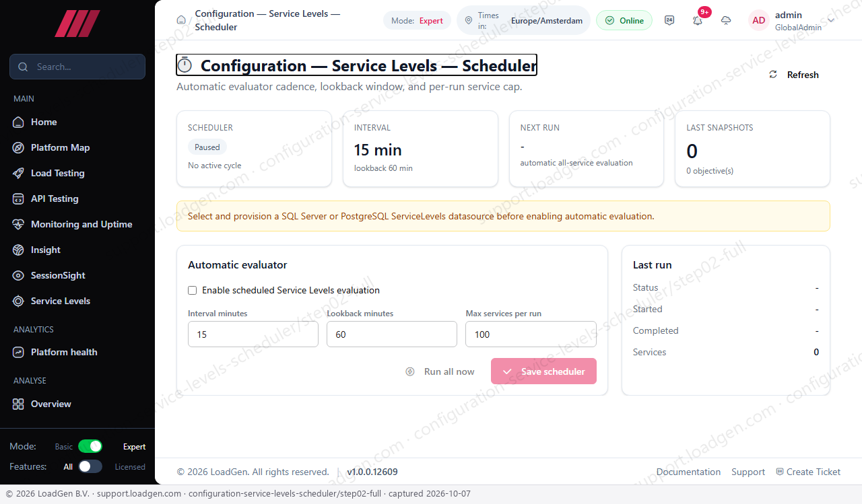Click the Monitoring and Uptime heartbeat icon

pyautogui.click(x=18, y=224)
